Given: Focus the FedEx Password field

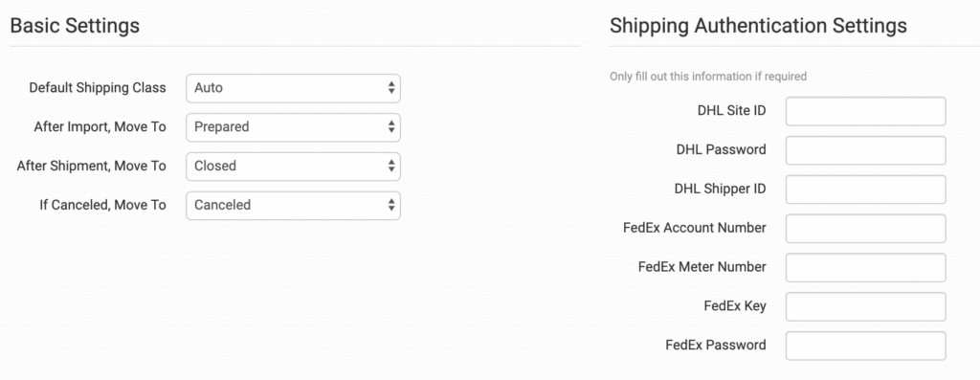Looking at the screenshot, I should pyautogui.click(x=865, y=346).
